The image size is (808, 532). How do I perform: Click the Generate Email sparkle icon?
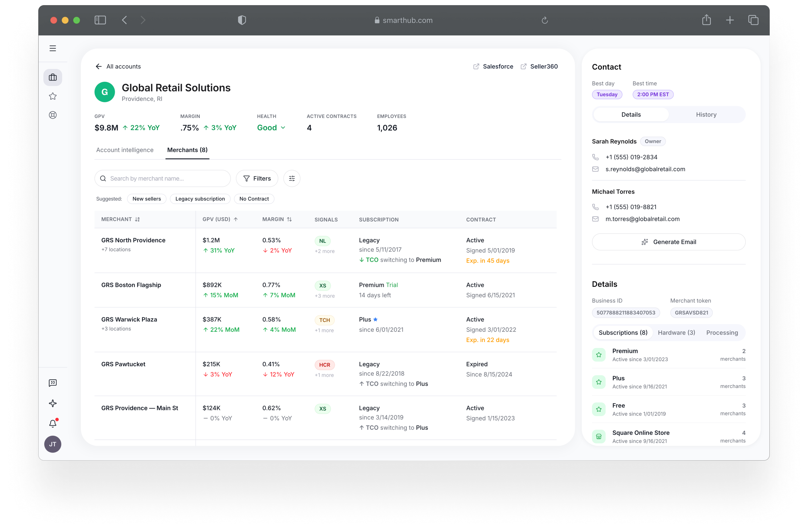pos(645,242)
